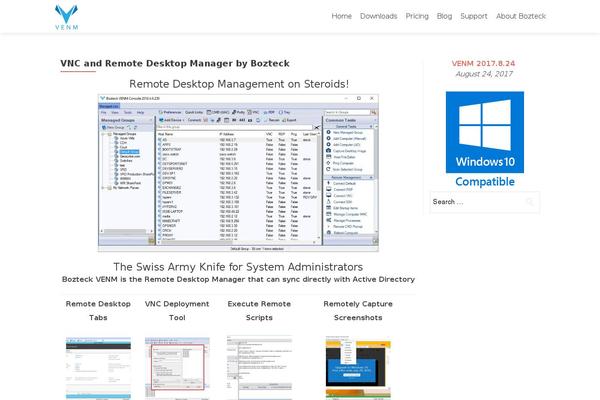Viewport: 600px width, 400px height.
Task: Visit the Blog section
Action: tap(444, 16)
